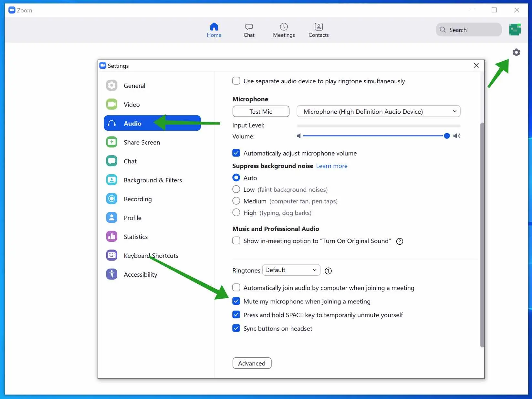Open Keyboard Shortcuts icon
The width and height of the screenshot is (532, 399).
pyautogui.click(x=112, y=255)
